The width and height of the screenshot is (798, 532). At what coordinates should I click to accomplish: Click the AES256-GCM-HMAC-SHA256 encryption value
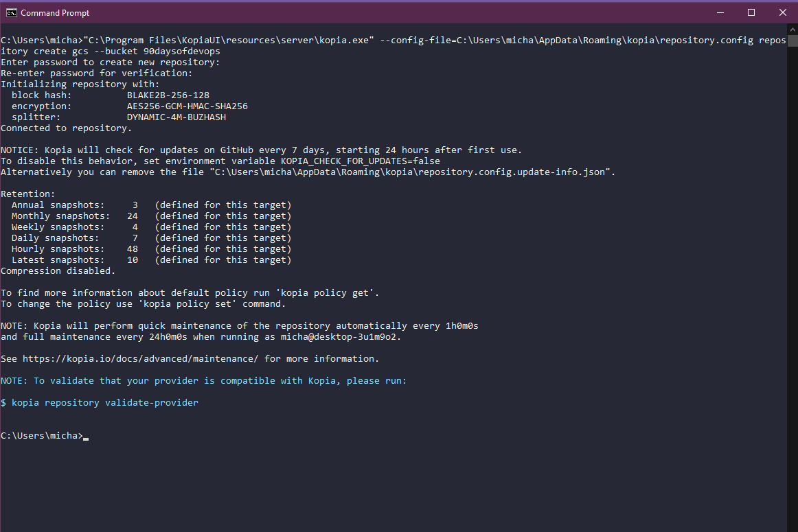click(x=187, y=106)
